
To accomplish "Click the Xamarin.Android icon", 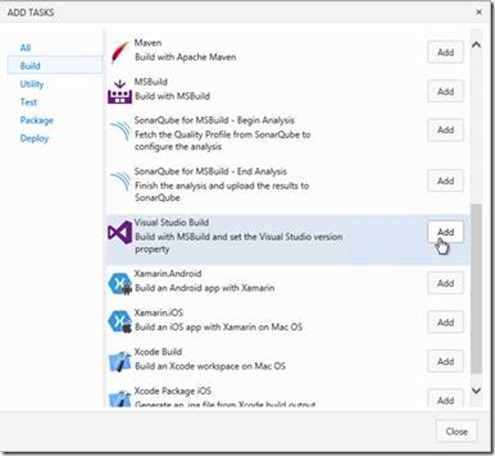I will 120,284.
